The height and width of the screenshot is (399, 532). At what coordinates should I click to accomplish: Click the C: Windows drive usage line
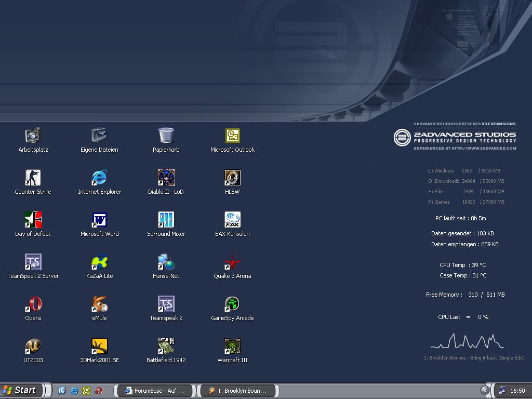pyautogui.click(x=464, y=170)
